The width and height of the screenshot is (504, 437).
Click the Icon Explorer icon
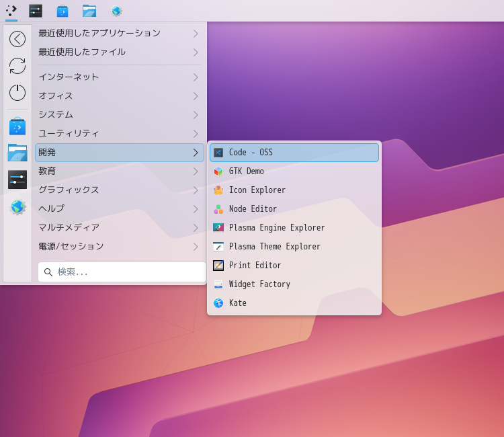click(218, 190)
